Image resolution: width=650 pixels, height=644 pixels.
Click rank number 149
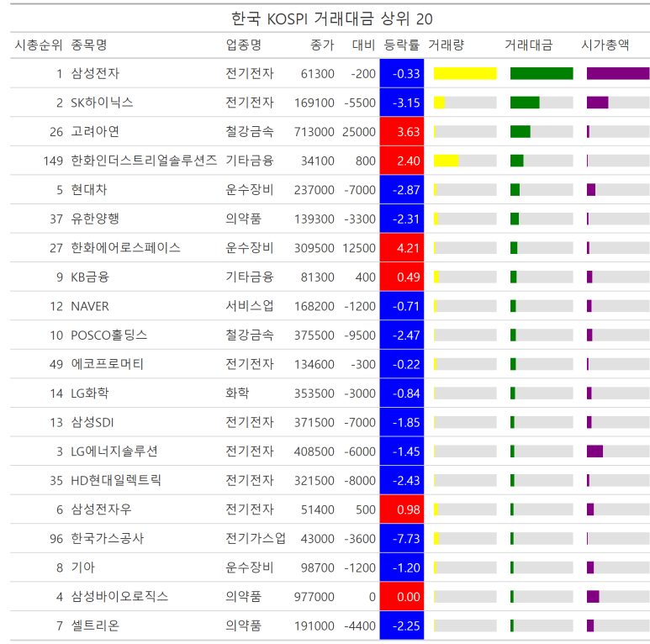53,161
